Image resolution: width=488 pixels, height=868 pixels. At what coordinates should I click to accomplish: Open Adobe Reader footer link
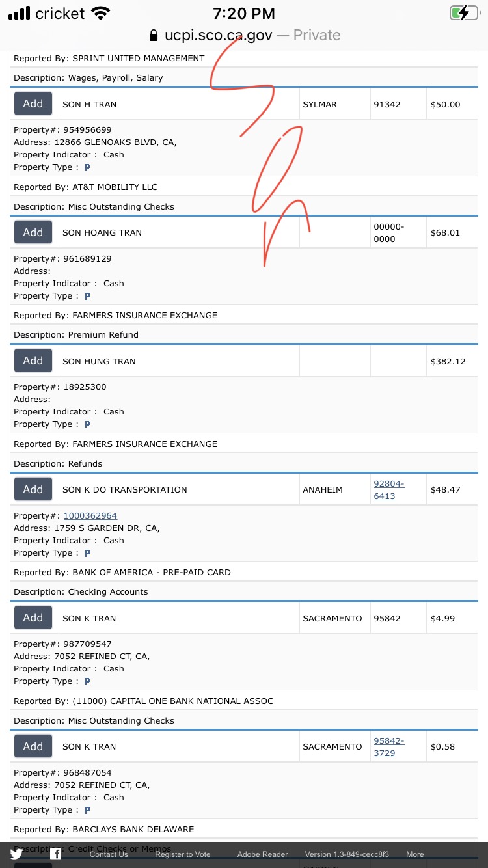(x=262, y=854)
